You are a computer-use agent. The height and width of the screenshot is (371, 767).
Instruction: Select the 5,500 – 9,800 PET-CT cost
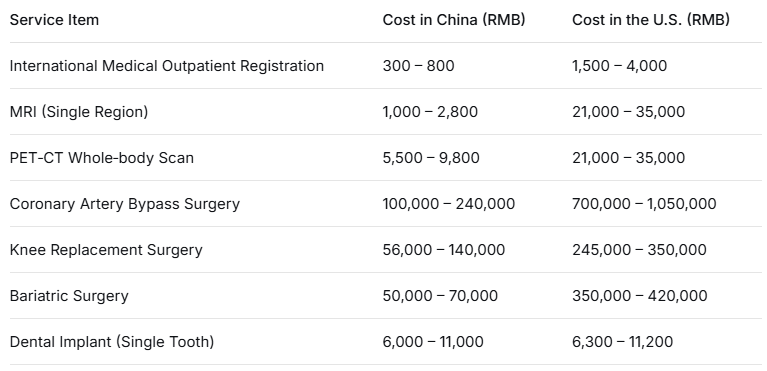coord(431,158)
